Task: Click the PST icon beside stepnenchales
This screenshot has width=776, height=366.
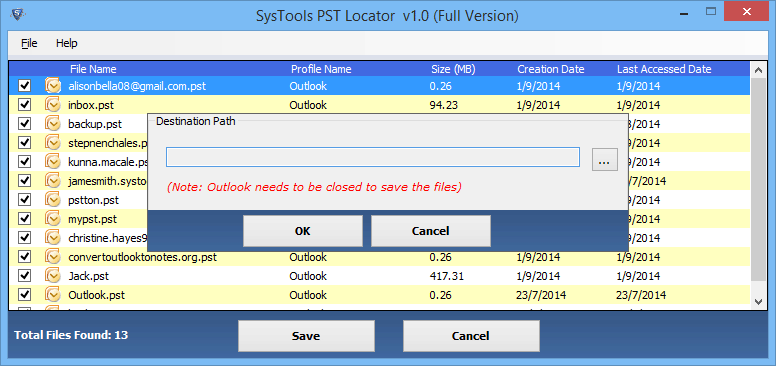Action: (x=53, y=143)
